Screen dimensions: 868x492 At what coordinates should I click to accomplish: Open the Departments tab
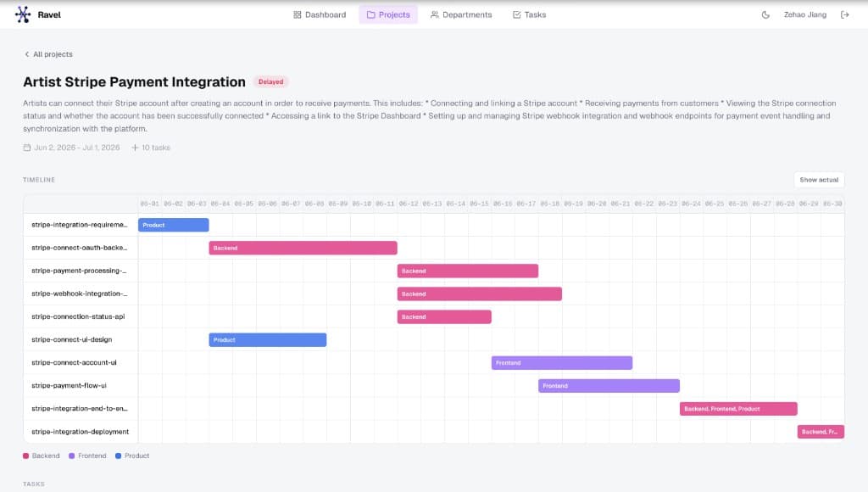pyautogui.click(x=461, y=15)
